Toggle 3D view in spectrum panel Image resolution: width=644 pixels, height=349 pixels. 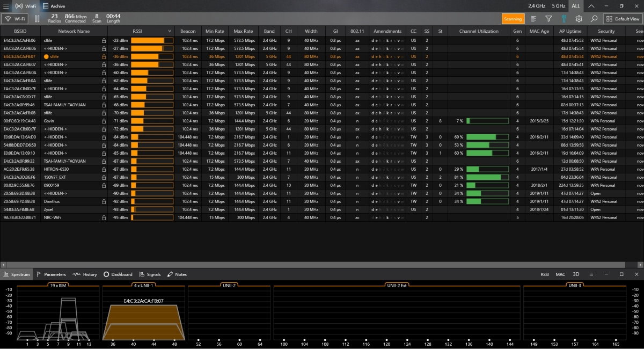576,274
